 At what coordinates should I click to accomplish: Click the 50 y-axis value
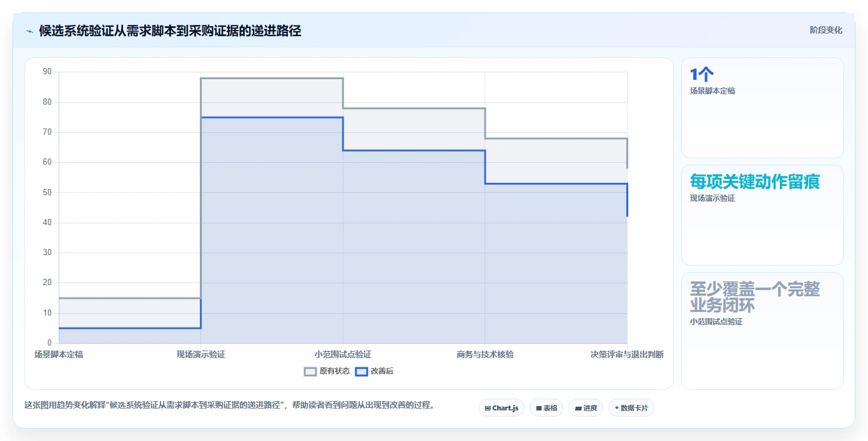pos(47,192)
